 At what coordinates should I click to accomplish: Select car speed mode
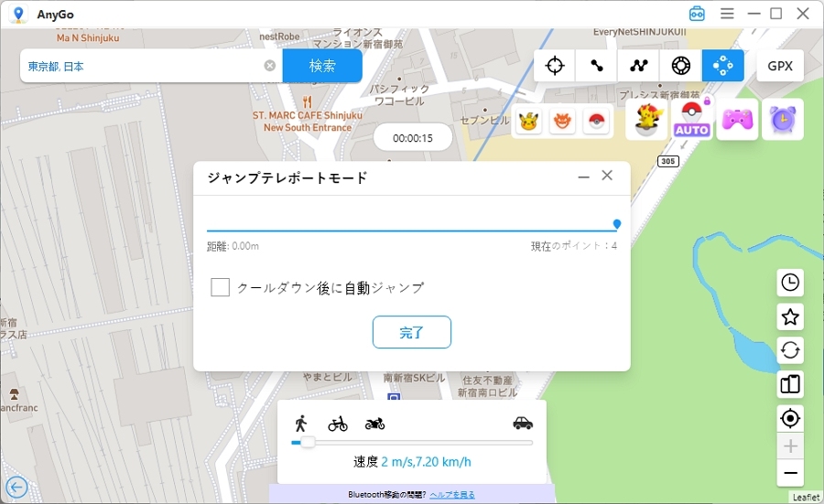[x=523, y=423]
